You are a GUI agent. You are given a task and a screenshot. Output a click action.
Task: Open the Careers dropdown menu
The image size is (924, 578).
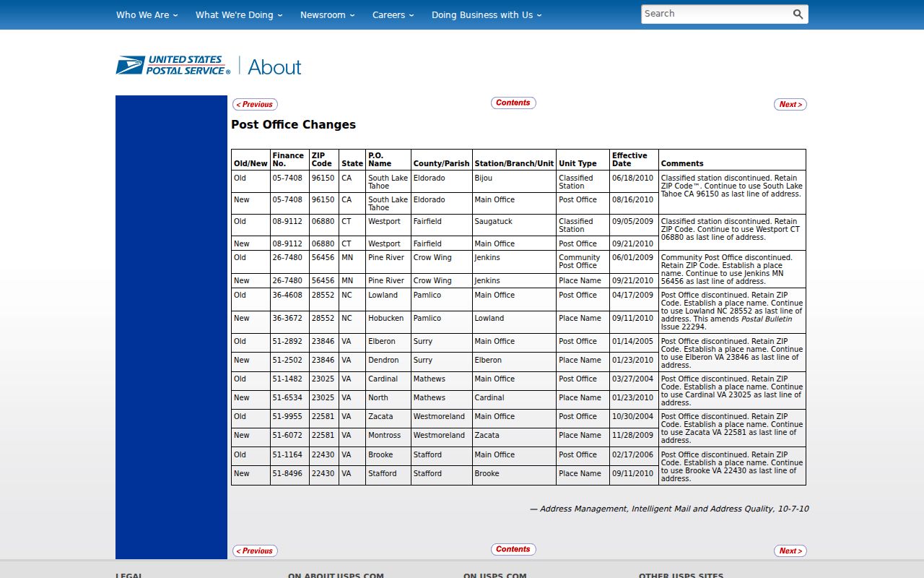click(393, 15)
